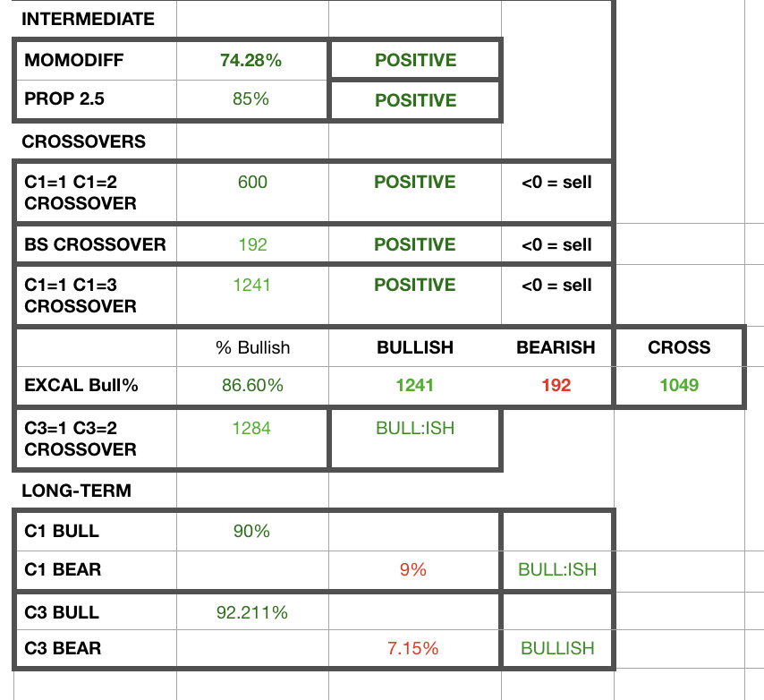Image resolution: width=764 pixels, height=700 pixels.
Task: Select the MOMODIFF label cell
Action: click(x=74, y=61)
